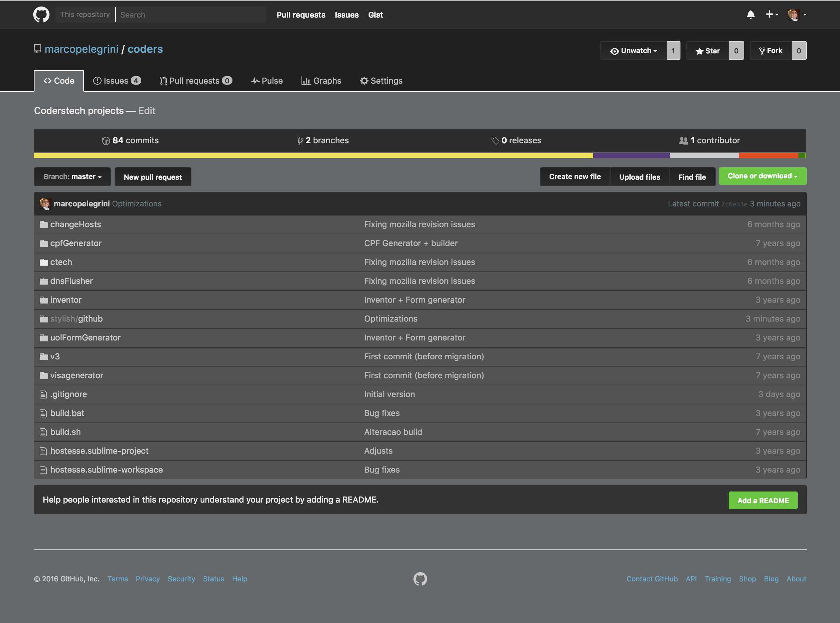Open the Settings tab
840x623 pixels.
[381, 81]
